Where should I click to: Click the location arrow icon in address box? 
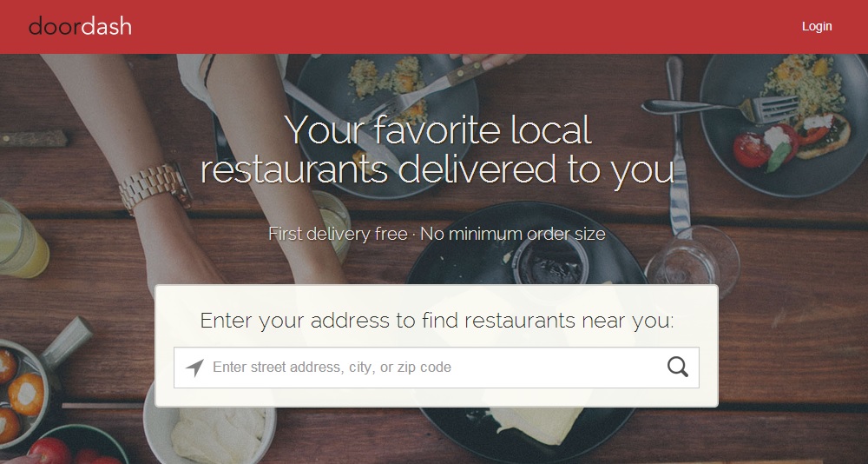[194, 368]
